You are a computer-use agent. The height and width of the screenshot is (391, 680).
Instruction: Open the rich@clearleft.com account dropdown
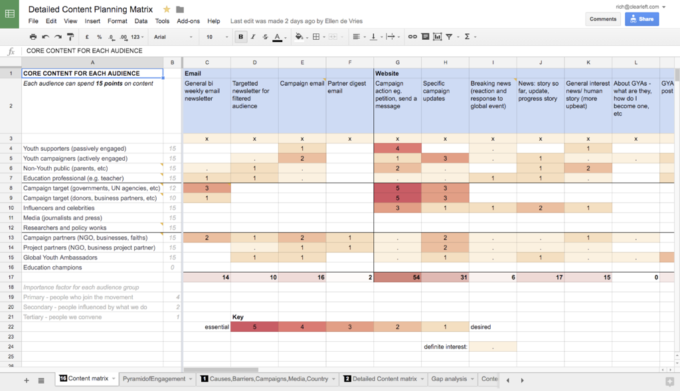[641, 7]
